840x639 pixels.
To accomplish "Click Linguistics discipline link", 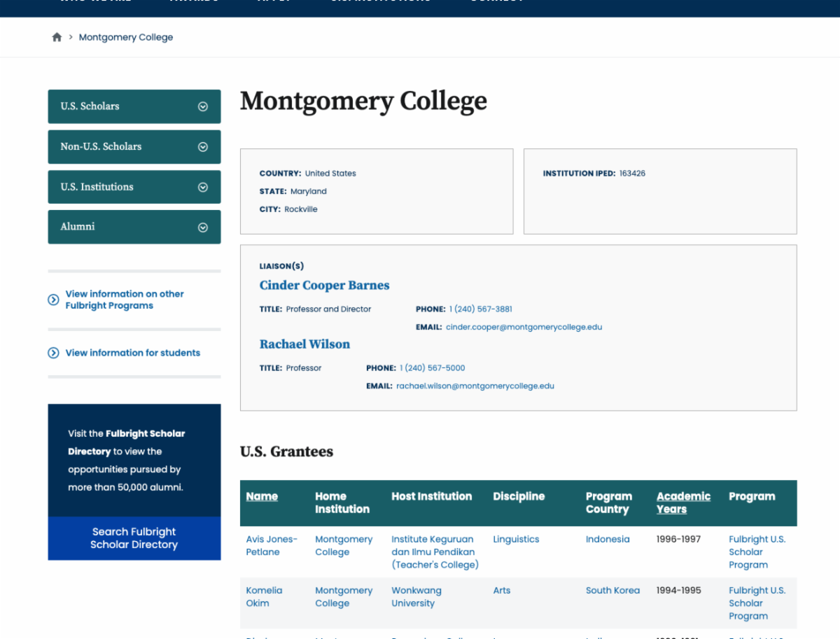I will click(516, 539).
